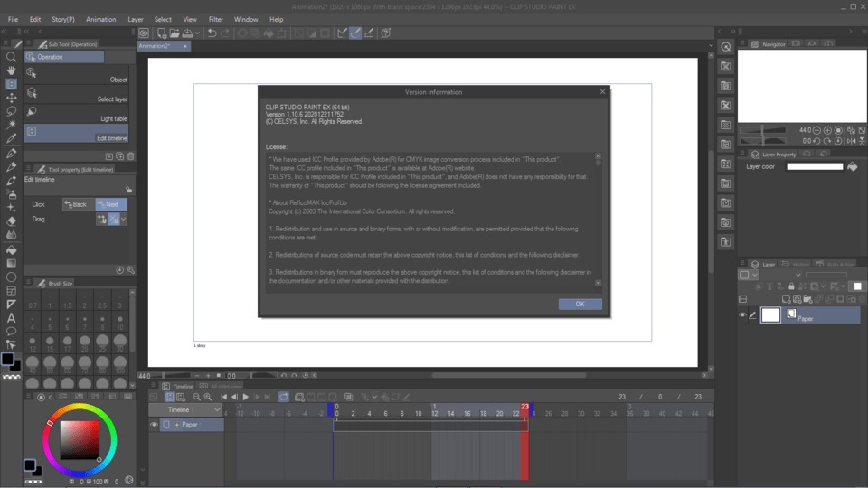The image size is (868, 488).
Task: Open the Brush Size panel menu
Action: pos(28,283)
